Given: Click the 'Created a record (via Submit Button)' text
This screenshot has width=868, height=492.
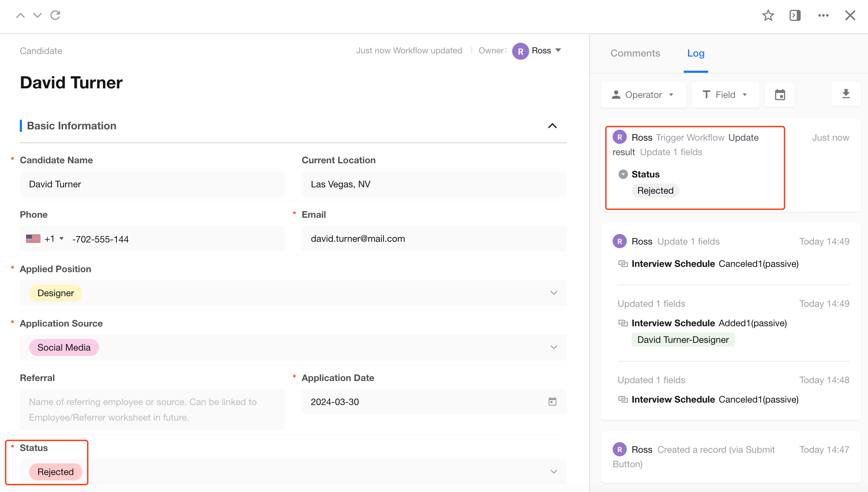Looking at the screenshot, I should tap(694, 457).
